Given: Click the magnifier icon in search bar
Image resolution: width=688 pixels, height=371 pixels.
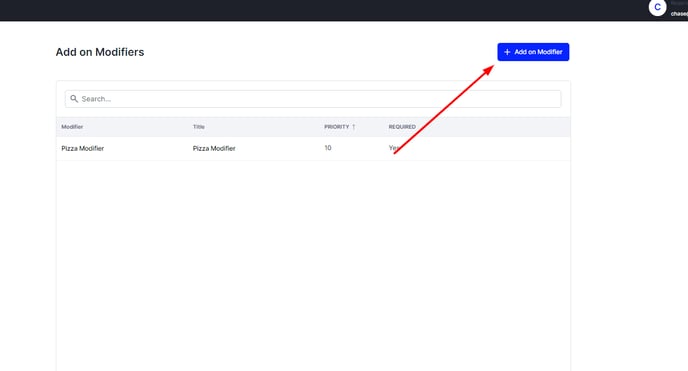Looking at the screenshot, I should [74, 99].
